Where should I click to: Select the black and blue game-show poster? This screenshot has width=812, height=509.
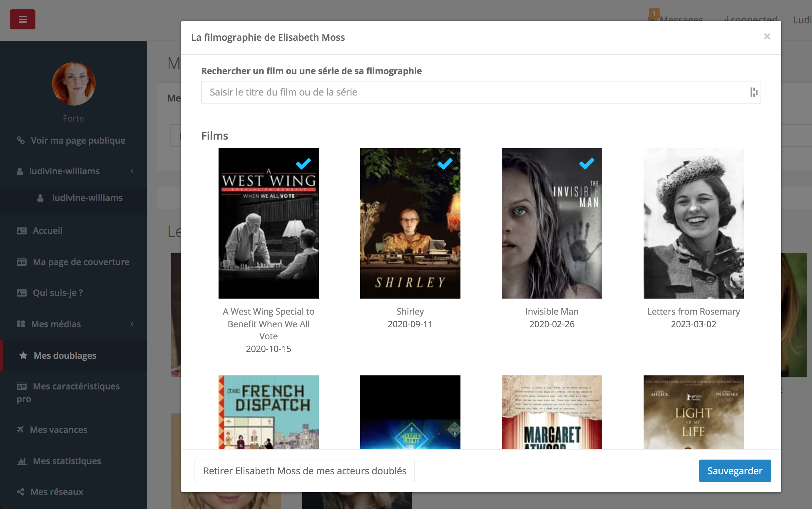pos(410,412)
